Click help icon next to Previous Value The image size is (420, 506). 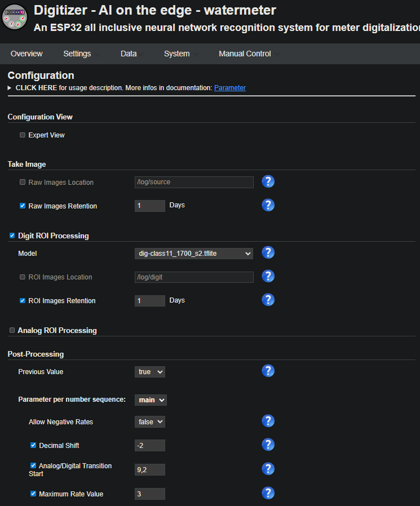pyautogui.click(x=268, y=371)
